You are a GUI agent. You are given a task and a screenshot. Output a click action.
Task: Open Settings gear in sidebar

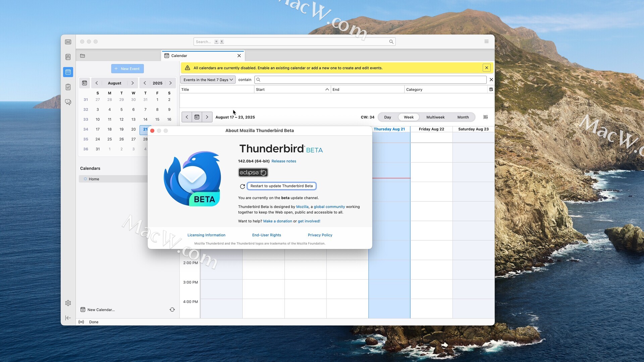point(68,303)
